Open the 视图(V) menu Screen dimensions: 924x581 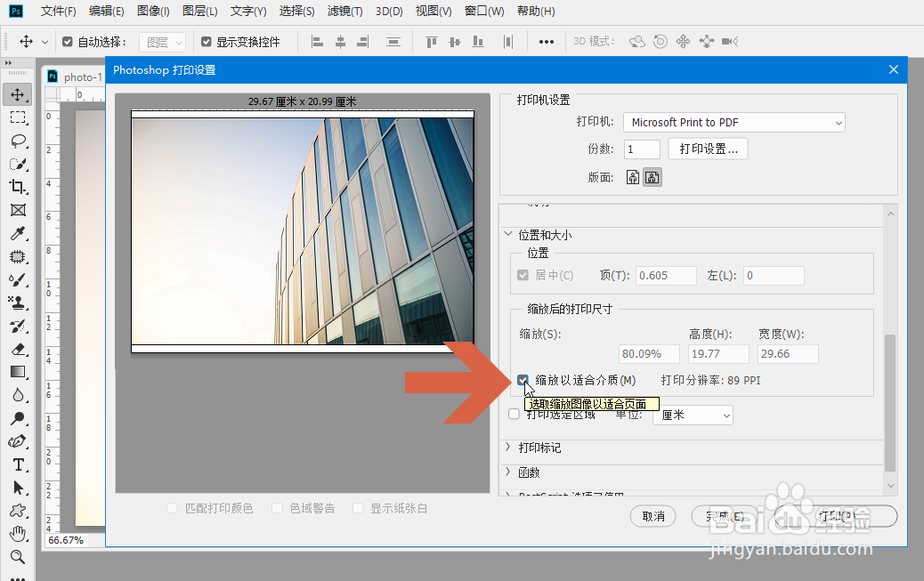(x=434, y=12)
